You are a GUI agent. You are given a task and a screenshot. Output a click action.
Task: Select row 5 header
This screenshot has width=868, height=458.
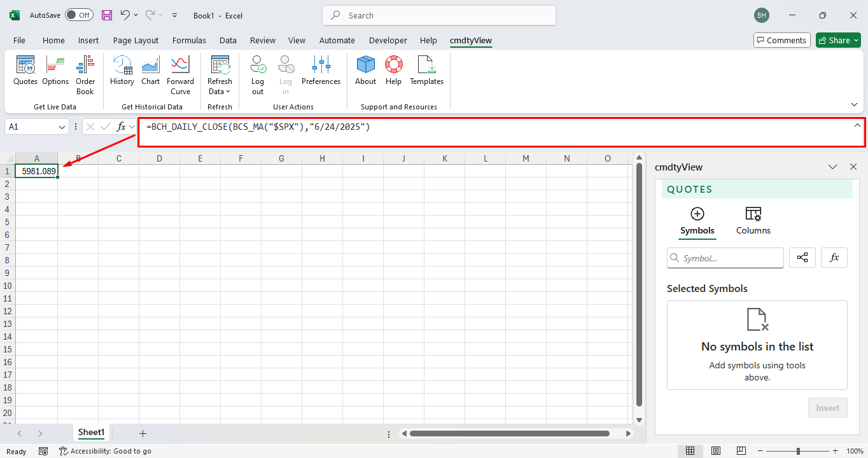click(x=7, y=222)
